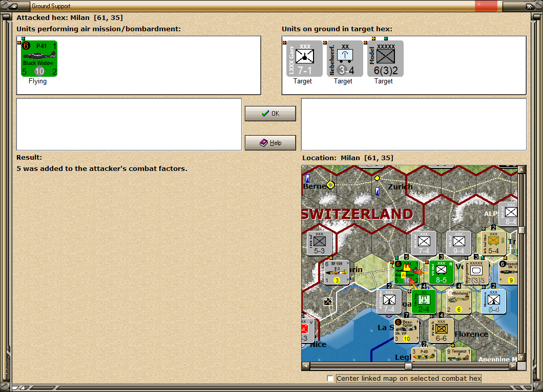Click the Ground Support window title bar icon

(13, 6)
